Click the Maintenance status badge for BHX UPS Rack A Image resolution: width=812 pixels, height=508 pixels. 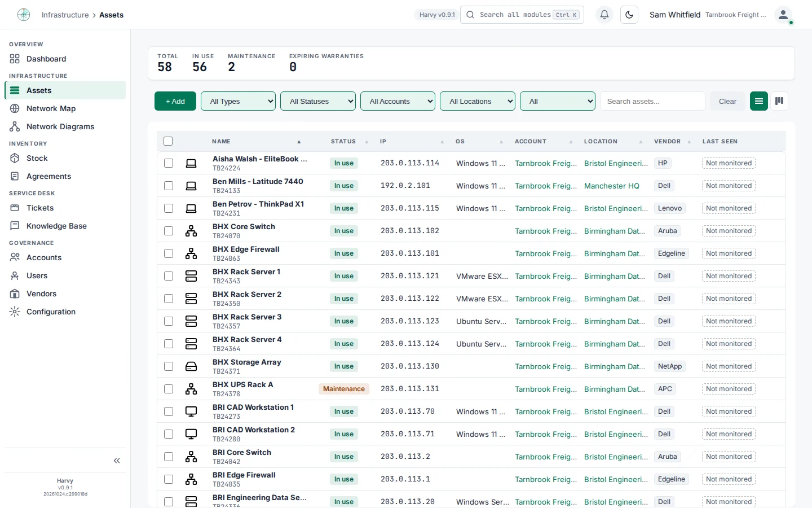(344, 389)
